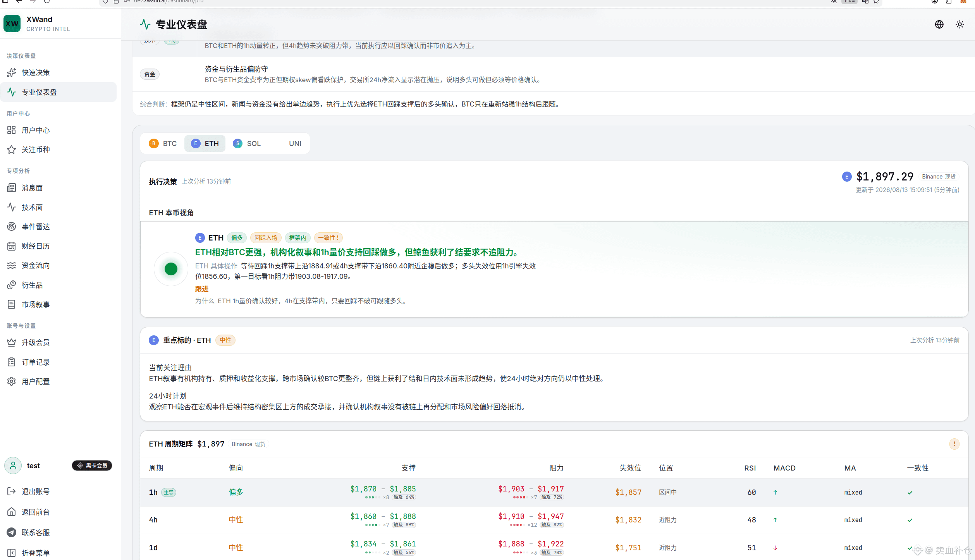Click the ETH coin icon beside $1,897.29
The height and width of the screenshot is (560, 975).
click(x=847, y=177)
